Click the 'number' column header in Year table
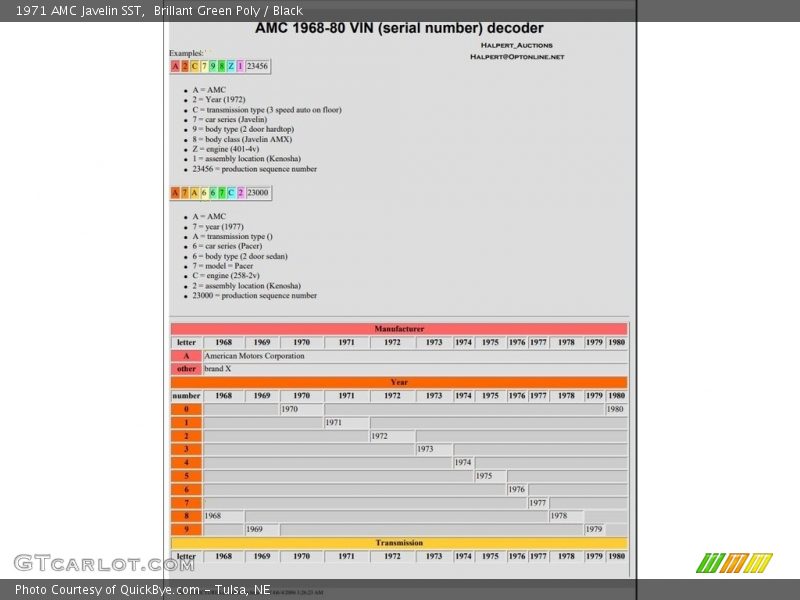The width and height of the screenshot is (800, 600). click(x=186, y=396)
